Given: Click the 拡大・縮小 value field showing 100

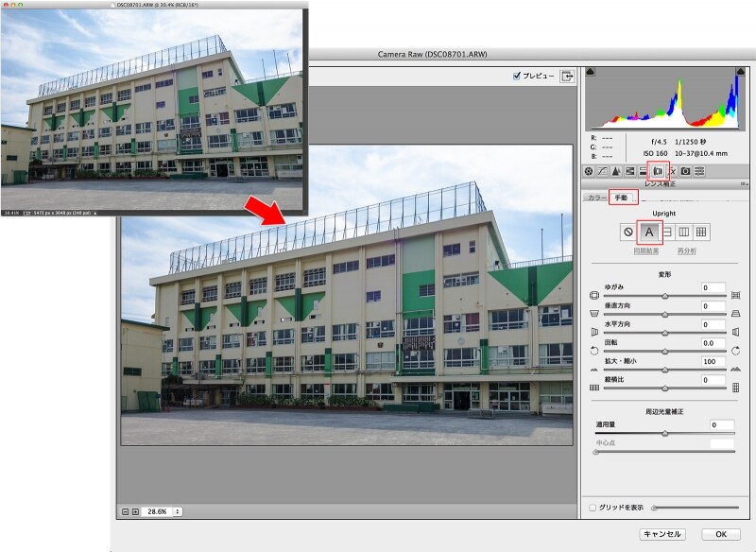Looking at the screenshot, I should [713, 362].
